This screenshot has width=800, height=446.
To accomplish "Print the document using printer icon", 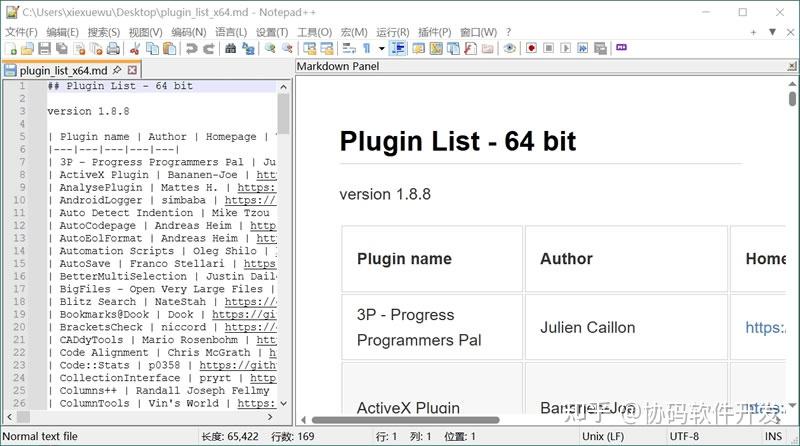I will coord(113,48).
